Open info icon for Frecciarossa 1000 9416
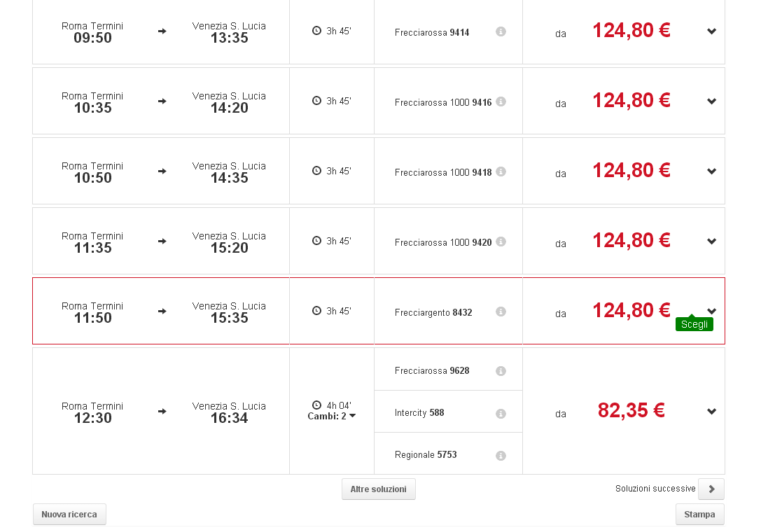Viewport: 768px width, 530px height. pos(501,101)
